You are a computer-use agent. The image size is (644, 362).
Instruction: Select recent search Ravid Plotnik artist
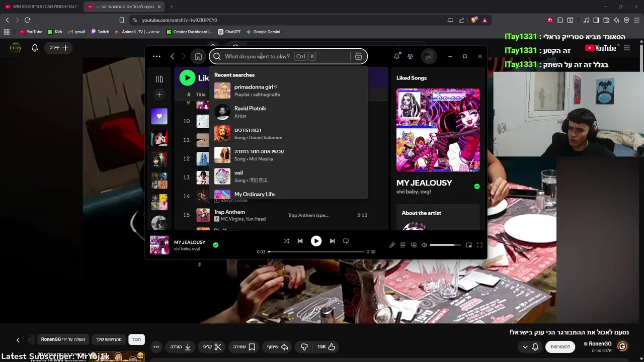coord(288,112)
